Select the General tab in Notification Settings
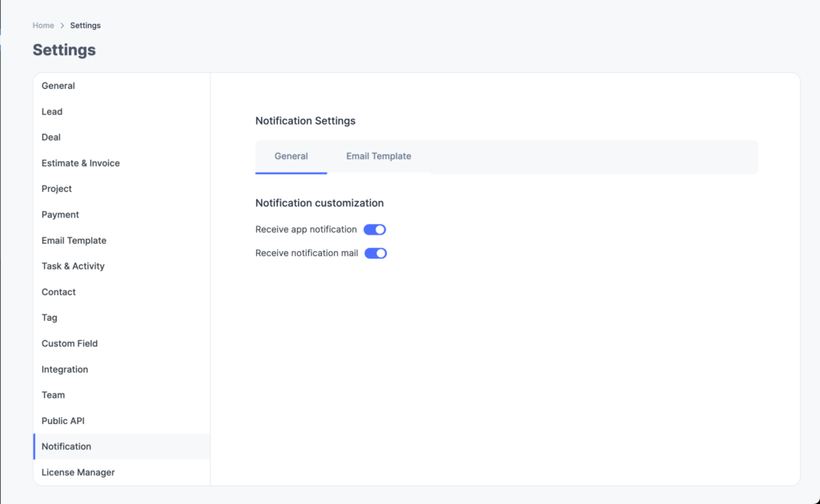This screenshot has width=820, height=504. [x=291, y=156]
